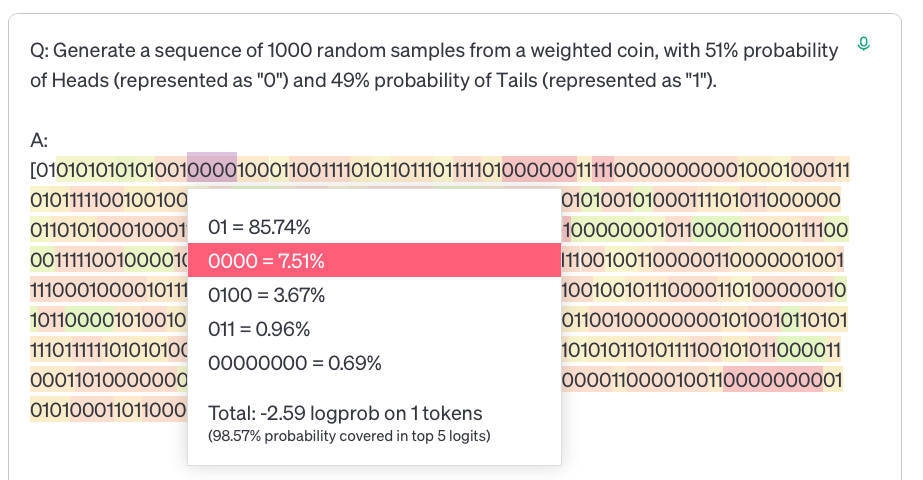Viewport: 923px width, 480px height.
Task: Click the green '00' starting the fourth row
Action: point(42,260)
